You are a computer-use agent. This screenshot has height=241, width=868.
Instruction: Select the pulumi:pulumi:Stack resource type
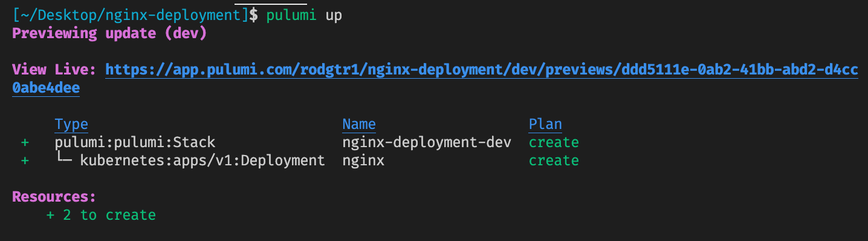pyautogui.click(x=135, y=142)
